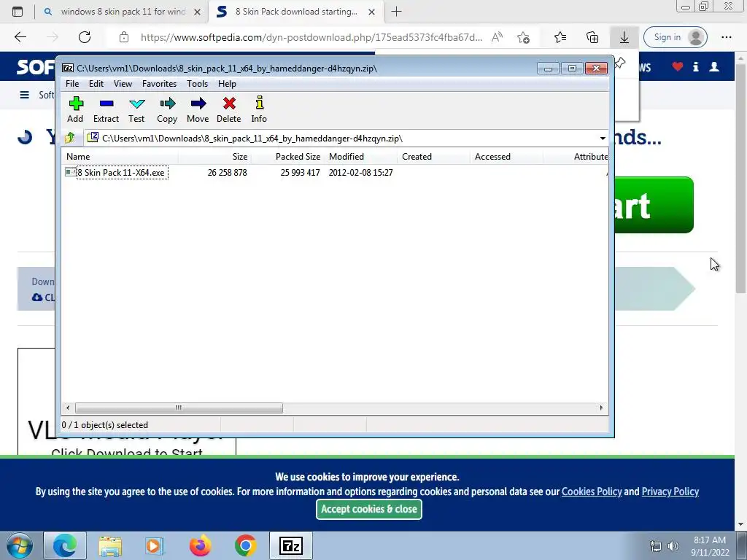Click the 7-Zip taskbar button
Viewport: 747px width, 560px height.
(x=291, y=545)
